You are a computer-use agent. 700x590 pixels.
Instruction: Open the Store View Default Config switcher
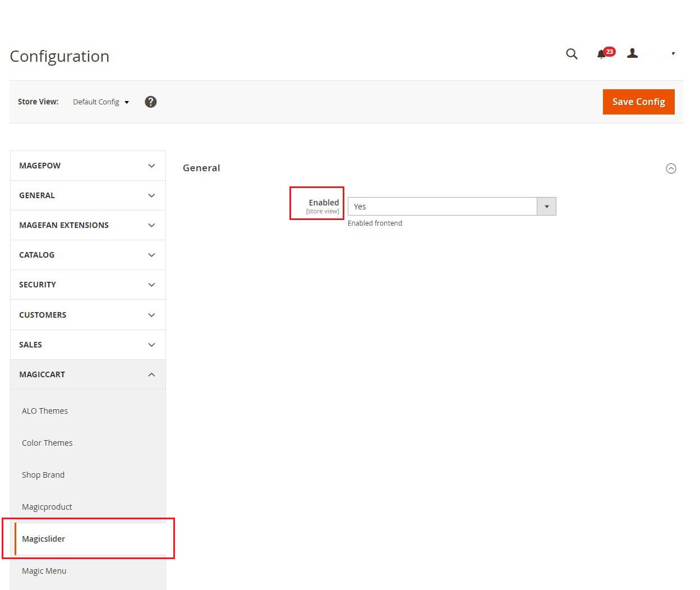[x=101, y=102]
